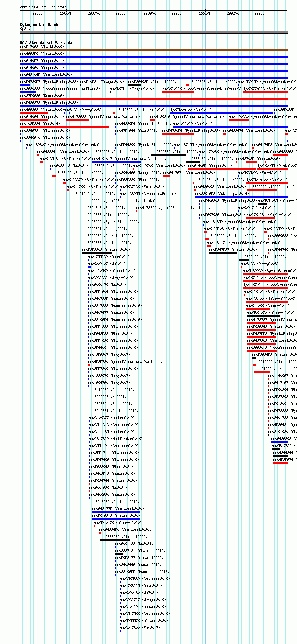Open nsv6417600 (Sedlazeck2020) variant

point(138,110)
